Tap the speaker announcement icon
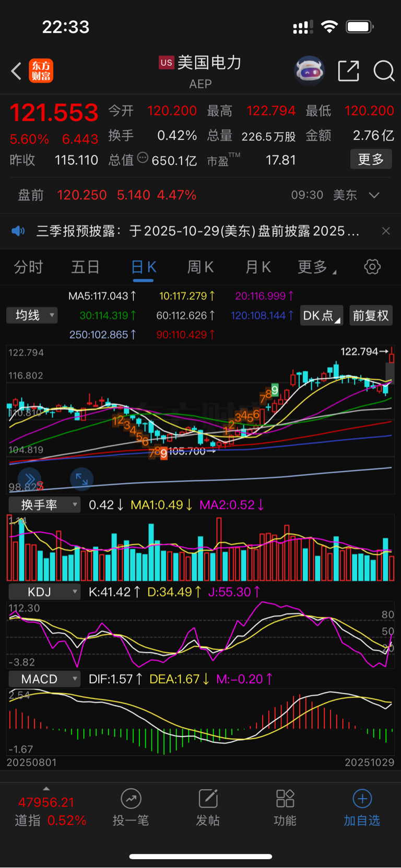Viewport: 401px width, 868px height. point(18,231)
